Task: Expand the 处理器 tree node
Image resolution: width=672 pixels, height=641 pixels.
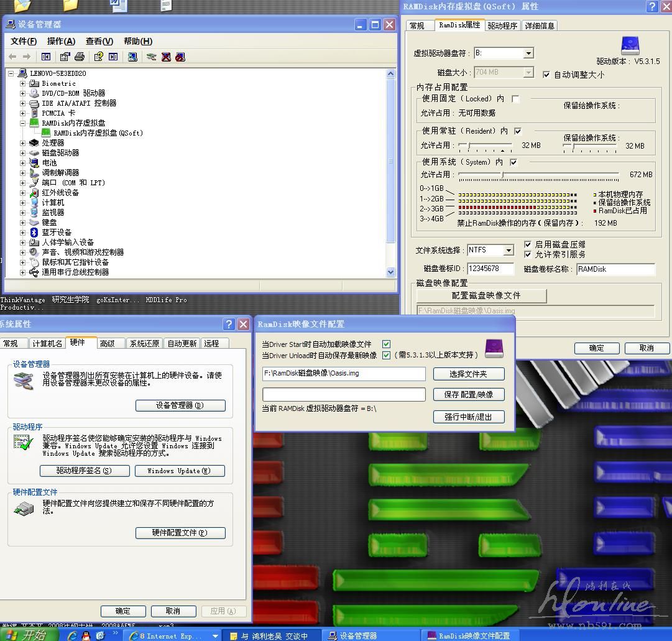Action: pos(23,143)
